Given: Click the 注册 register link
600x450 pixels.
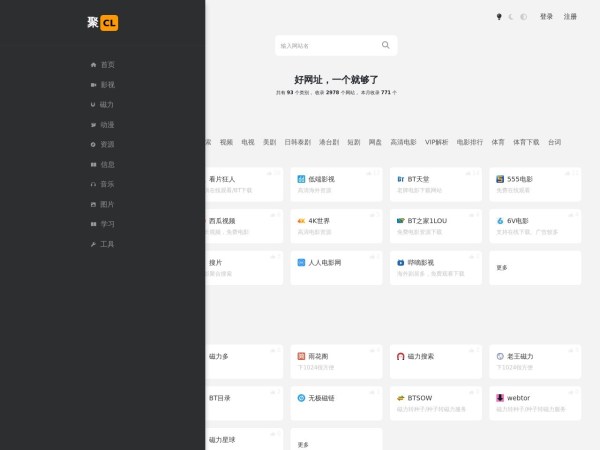Looking at the screenshot, I should (x=570, y=17).
